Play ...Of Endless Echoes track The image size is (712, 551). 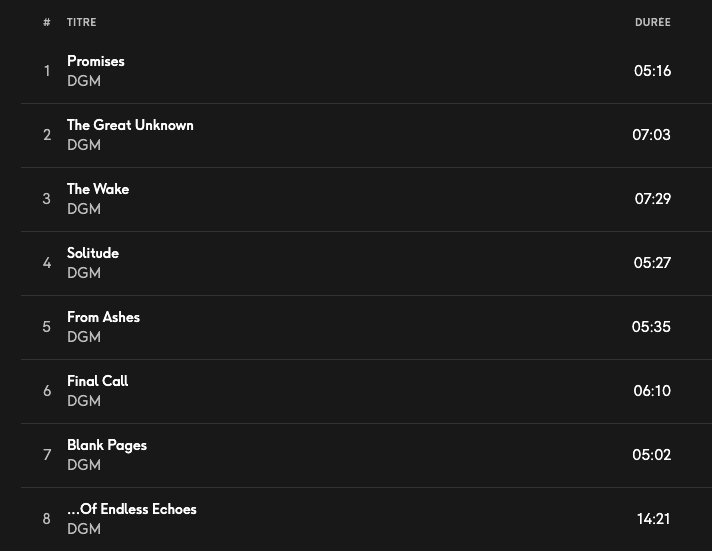(132, 509)
